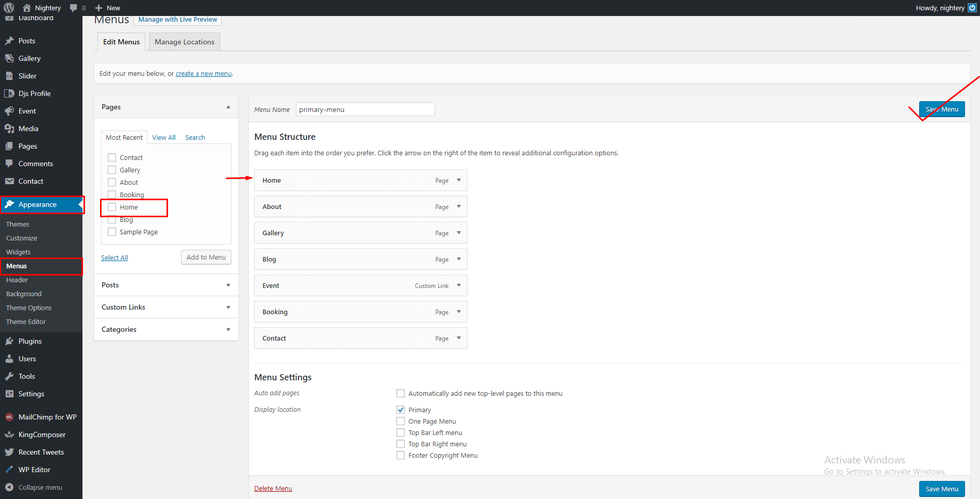Open Theme Options in Appearance submenu
The height and width of the screenshot is (499, 980).
coord(29,308)
